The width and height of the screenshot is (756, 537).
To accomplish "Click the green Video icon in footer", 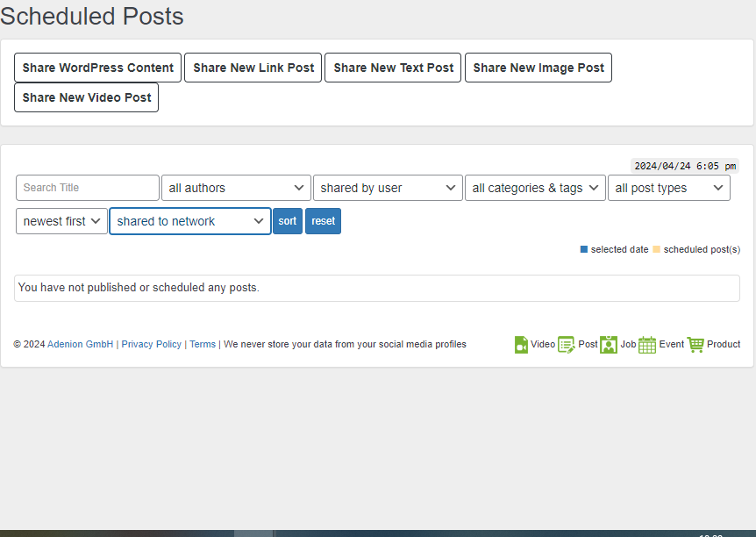I will tap(521, 345).
